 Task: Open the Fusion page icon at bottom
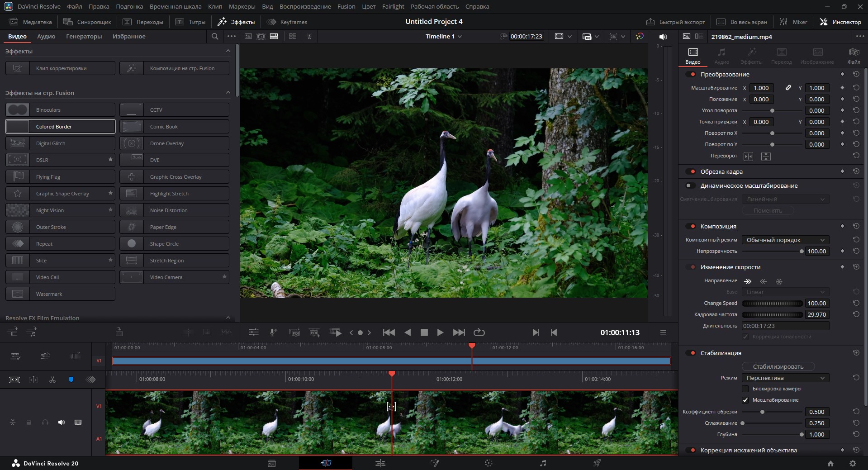coord(434,463)
